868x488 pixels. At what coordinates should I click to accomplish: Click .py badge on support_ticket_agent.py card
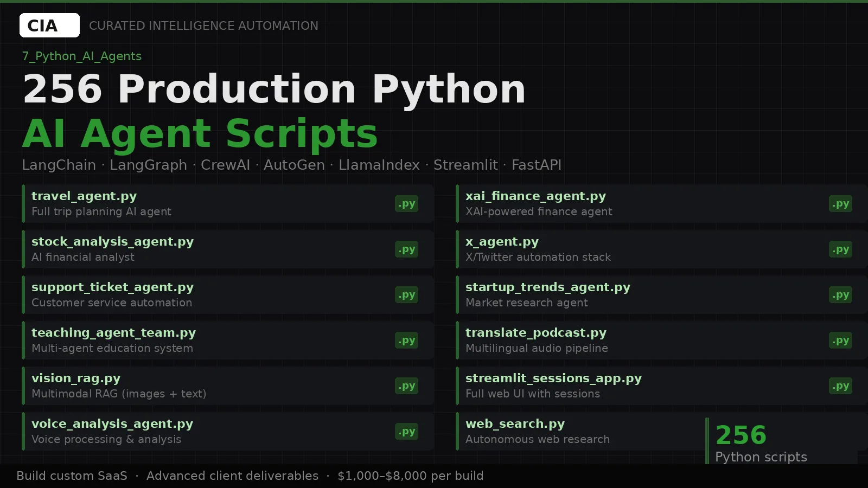pos(406,295)
